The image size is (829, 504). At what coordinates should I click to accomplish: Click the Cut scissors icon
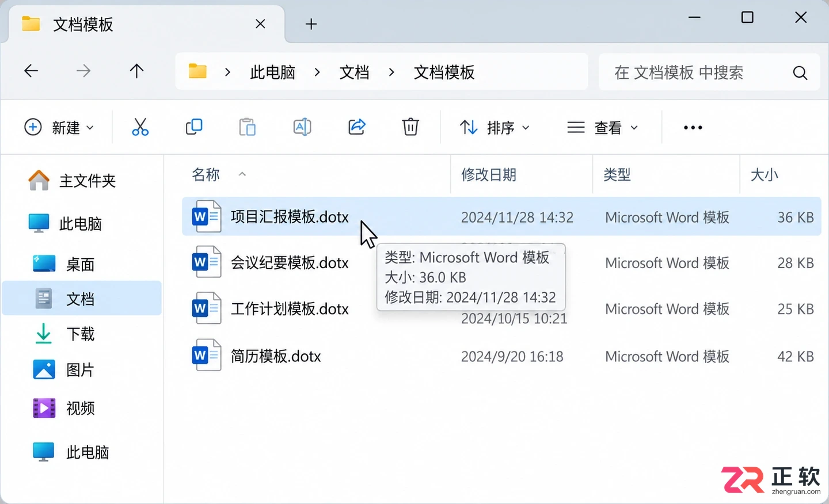coord(140,127)
